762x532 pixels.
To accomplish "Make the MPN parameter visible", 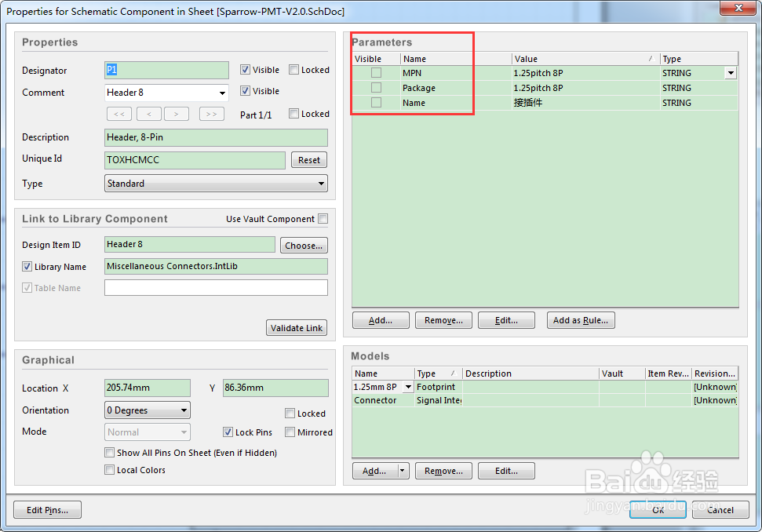I will coord(376,72).
